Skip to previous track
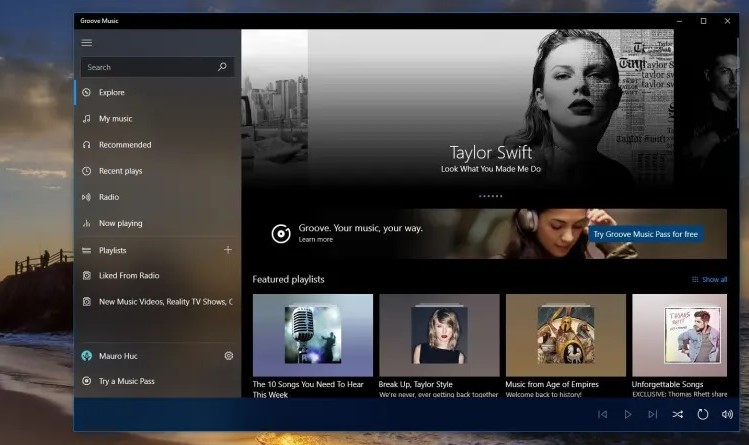The width and height of the screenshot is (749, 445). [603, 414]
